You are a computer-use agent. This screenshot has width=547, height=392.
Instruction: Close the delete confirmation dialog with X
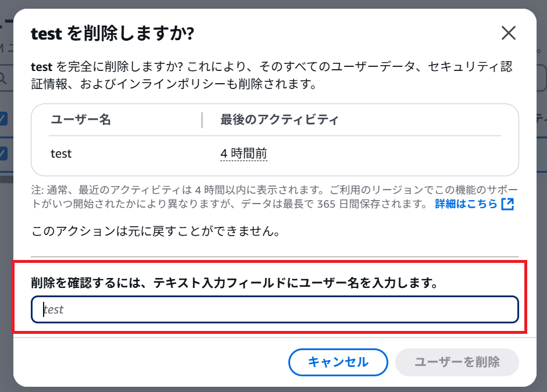pyautogui.click(x=509, y=33)
